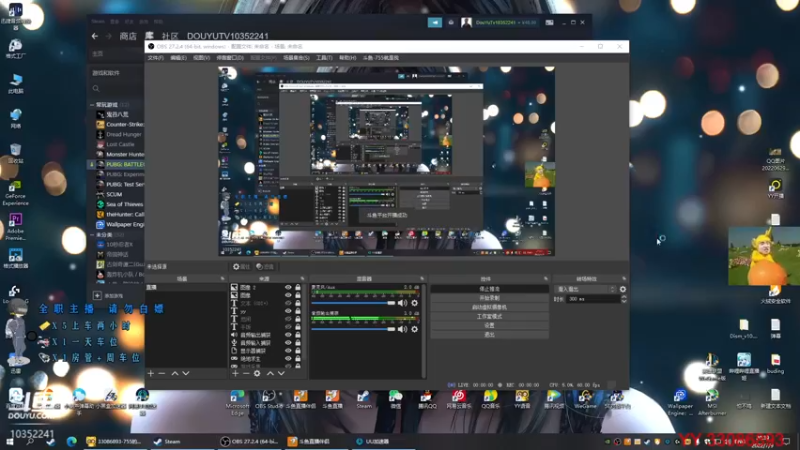Open the 帮助(H) menu in OBS
The height and width of the screenshot is (450, 800).
[x=347, y=58]
